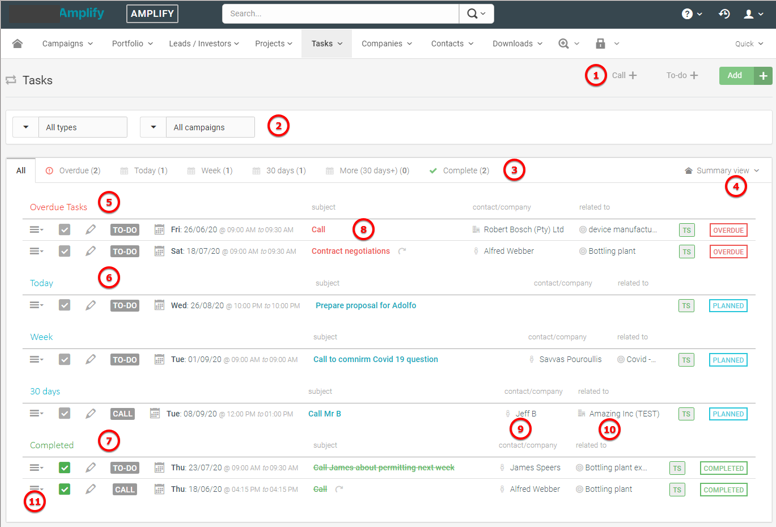Click PLANNED badge on Savvas Pouroullis row
Image resolution: width=776 pixels, height=527 pixels.
pyautogui.click(x=728, y=360)
